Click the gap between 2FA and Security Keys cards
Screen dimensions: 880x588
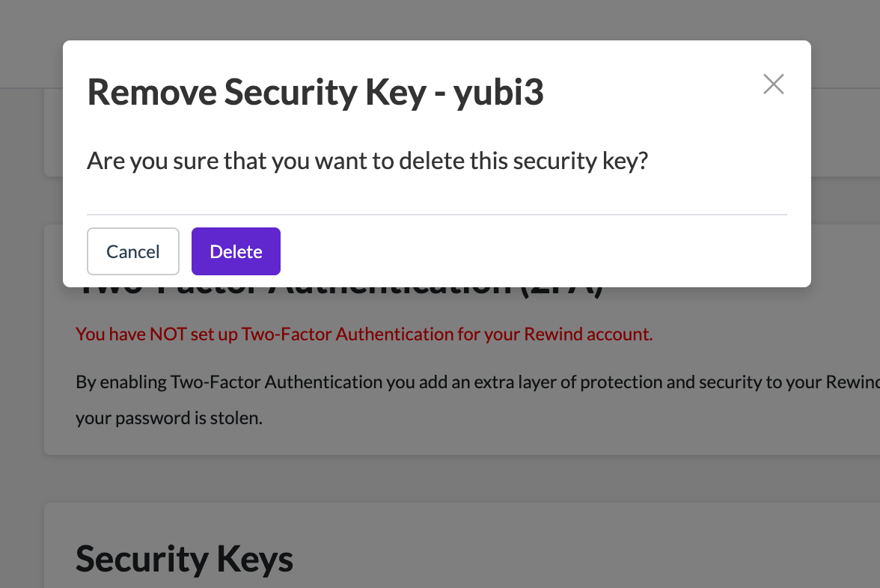click(x=449, y=479)
